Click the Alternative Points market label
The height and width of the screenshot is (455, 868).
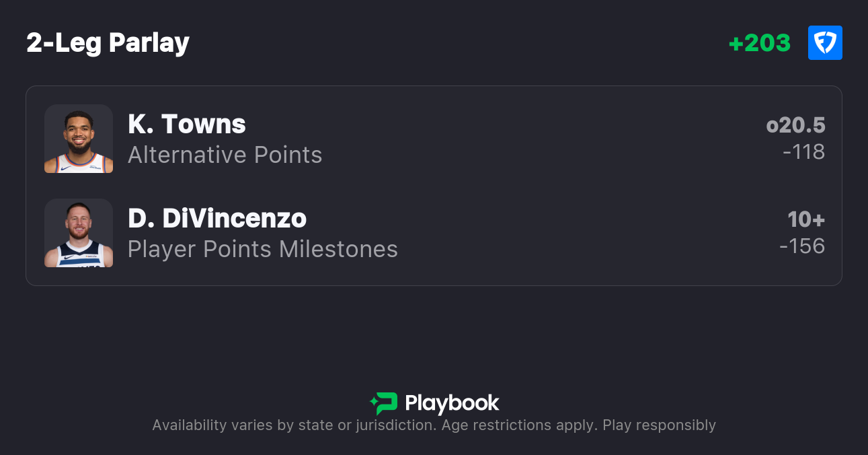point(225,155)
